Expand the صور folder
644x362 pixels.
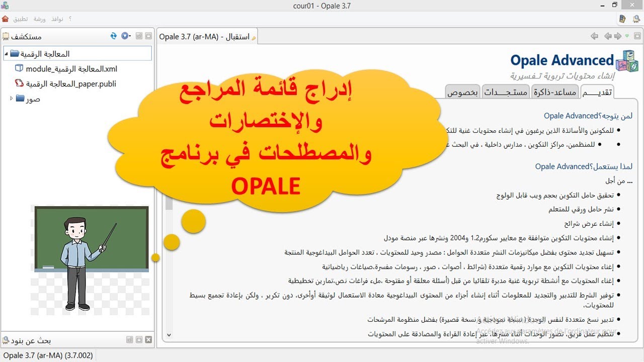tap(12, 99)
